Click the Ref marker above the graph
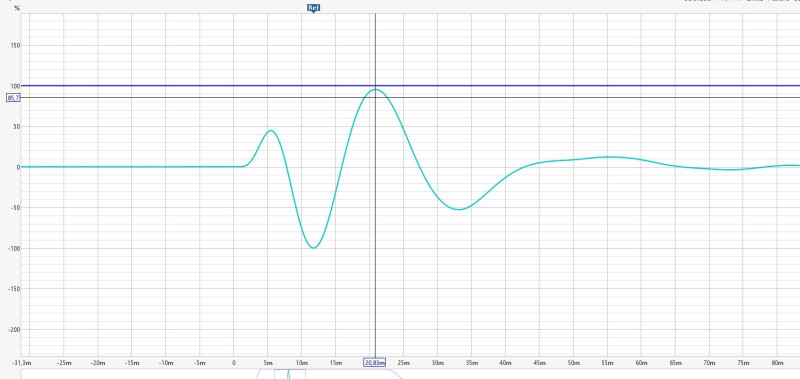The image size is (800, 379). (x=313, y=8)
